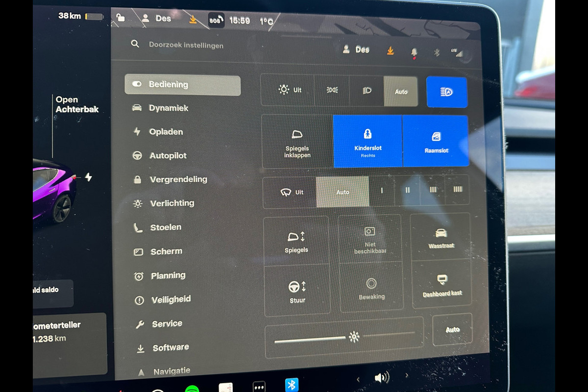Disable the Raamslot window lock
Viewport: 588px width, 392px height.
click(436, 142)
